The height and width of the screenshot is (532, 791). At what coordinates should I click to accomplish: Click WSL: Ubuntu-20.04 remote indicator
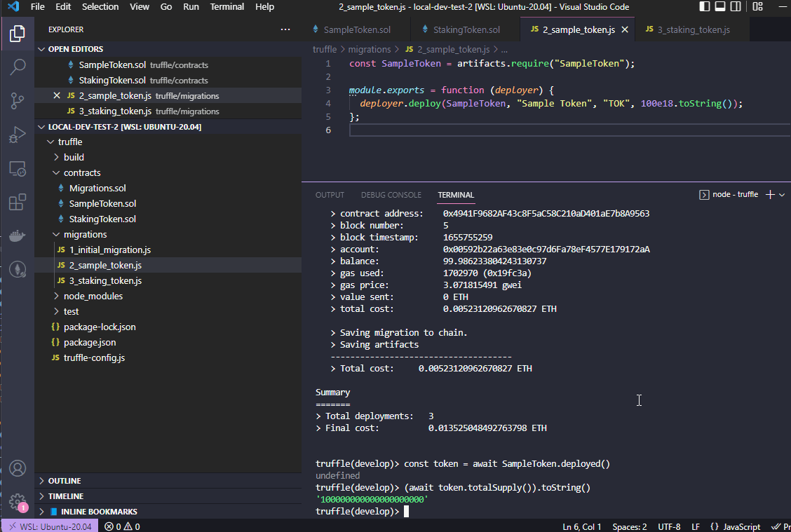(50, 526)
